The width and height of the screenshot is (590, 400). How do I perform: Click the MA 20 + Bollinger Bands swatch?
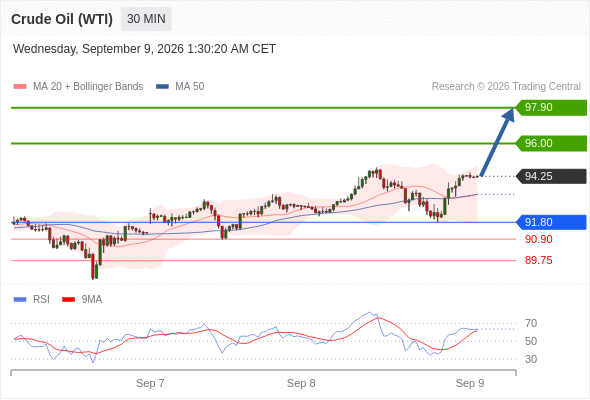(20, 87)
